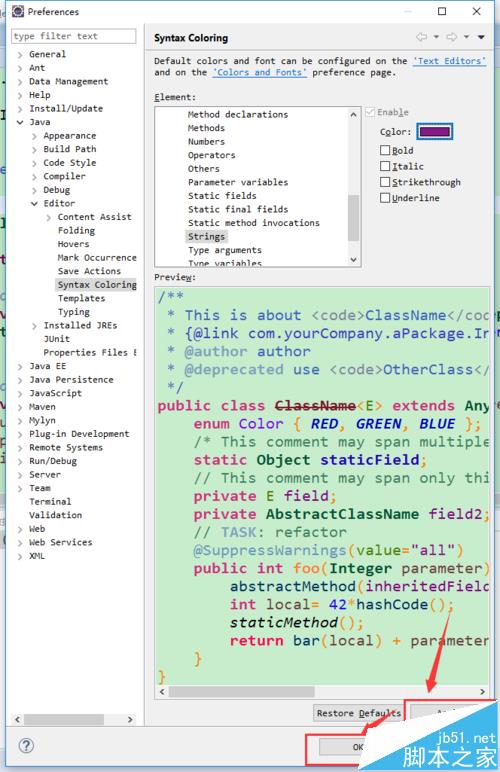
Task: Select Others in Element list
Action: [x=203, y=168]
